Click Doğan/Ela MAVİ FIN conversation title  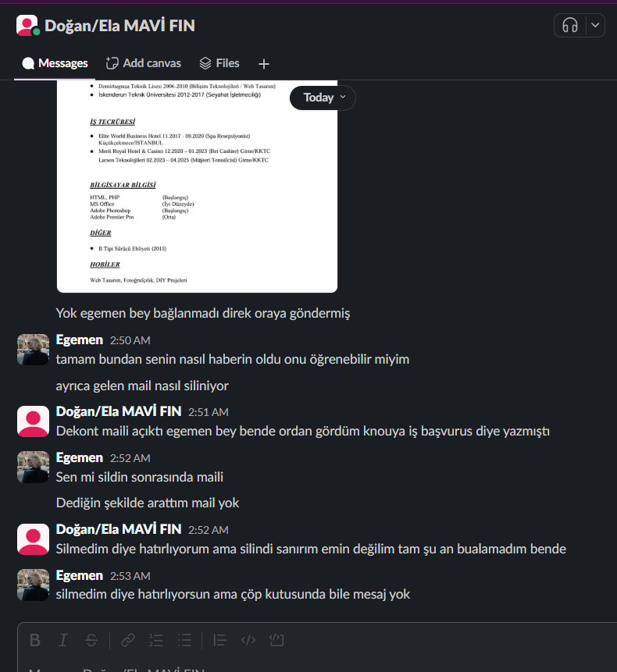(x=119, y=26)
